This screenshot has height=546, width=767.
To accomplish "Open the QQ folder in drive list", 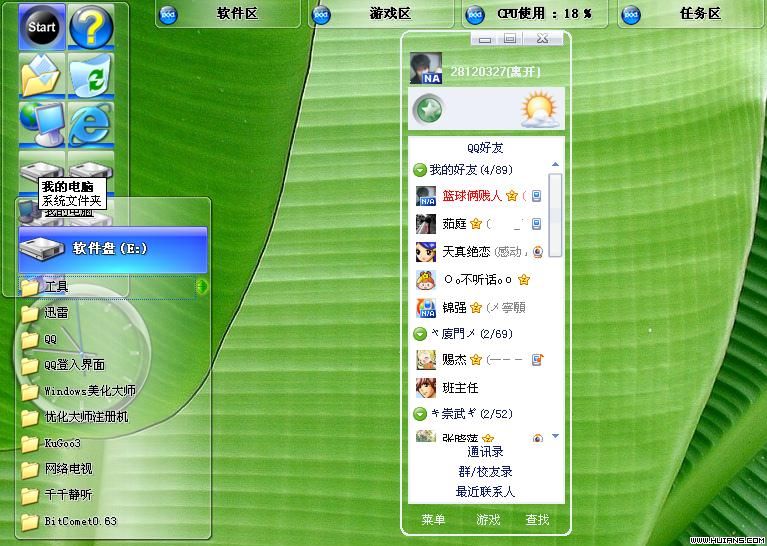I will 39,339.
